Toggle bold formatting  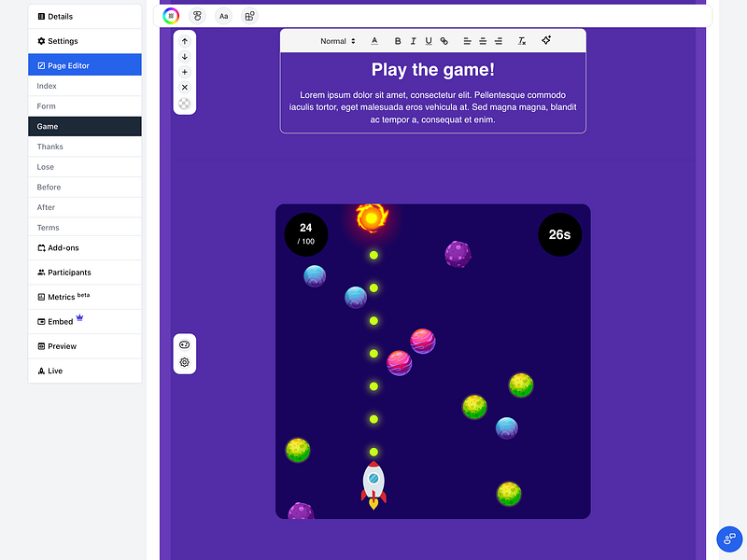[398, 41]
